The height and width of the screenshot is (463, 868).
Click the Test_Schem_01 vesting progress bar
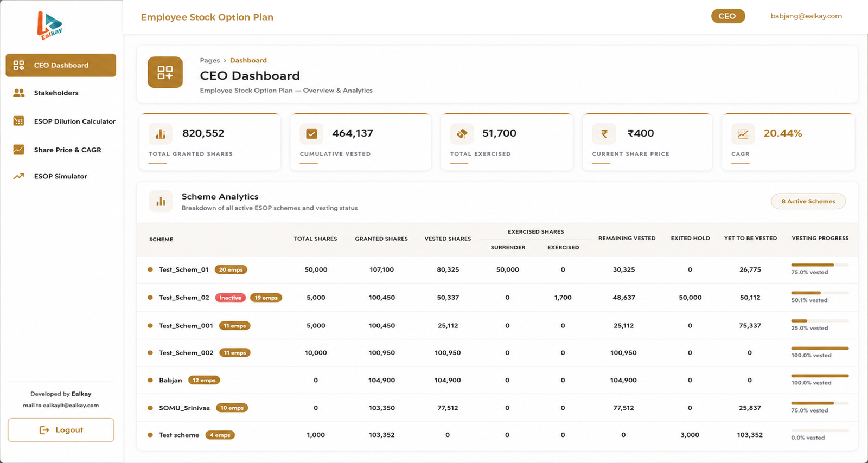[x=820, y=265]
